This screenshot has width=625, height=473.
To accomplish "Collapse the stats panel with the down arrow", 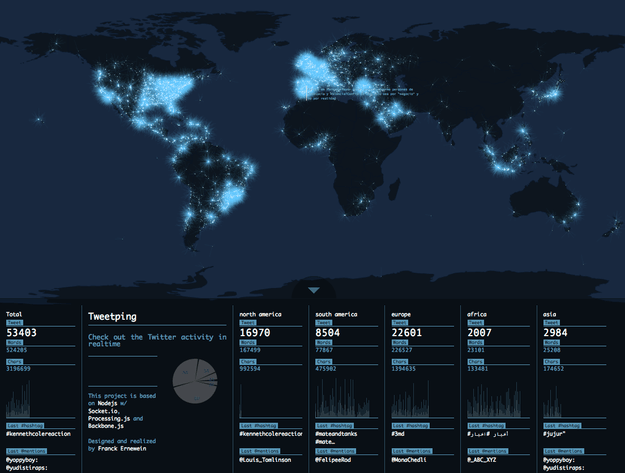I will click(x=314, y=290).
